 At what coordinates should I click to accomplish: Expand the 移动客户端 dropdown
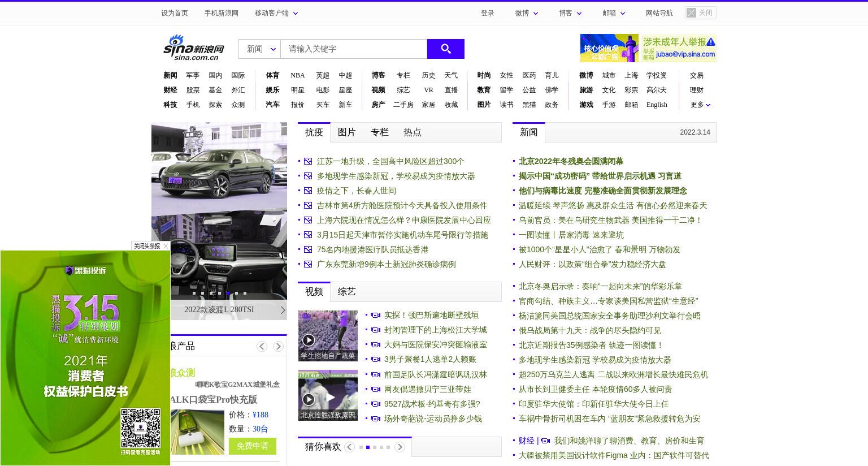tap(276, 13)
